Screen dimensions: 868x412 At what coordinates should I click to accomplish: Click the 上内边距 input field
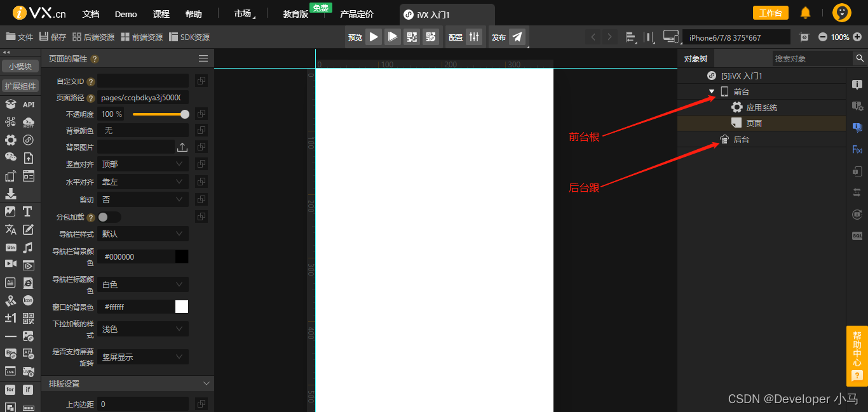pyautogui.click(x=143, y=404)
